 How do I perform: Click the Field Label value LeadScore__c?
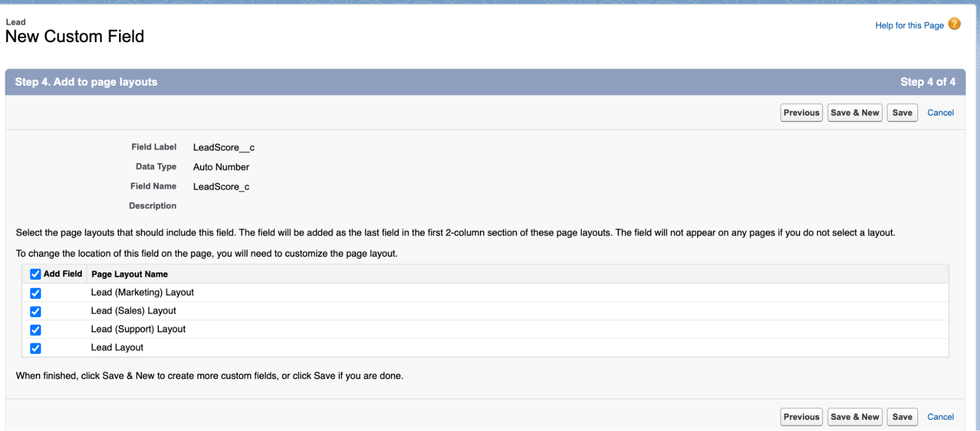tap(224, 147)
